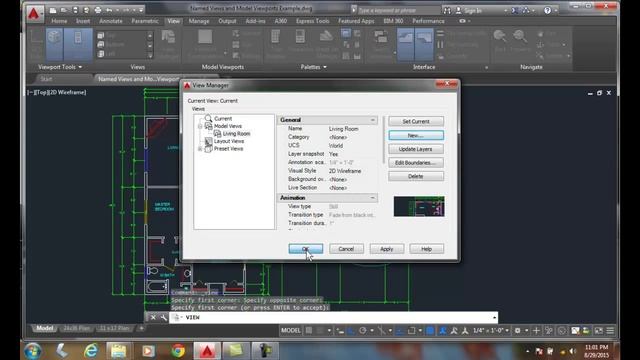The height and width of the screenshot is (360, 640).
Task: Click Update Layers button
Action: (x=416, y=149)
